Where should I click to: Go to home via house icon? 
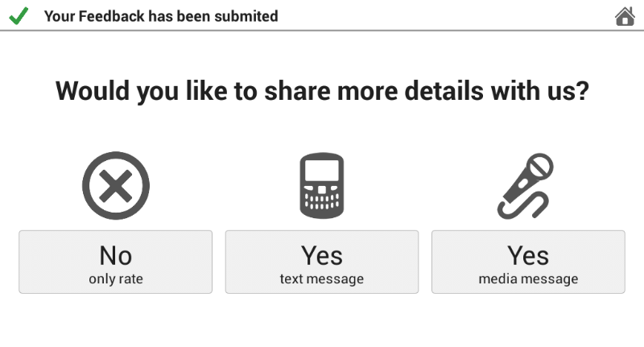pyautogui.click(x=625, y=16)
